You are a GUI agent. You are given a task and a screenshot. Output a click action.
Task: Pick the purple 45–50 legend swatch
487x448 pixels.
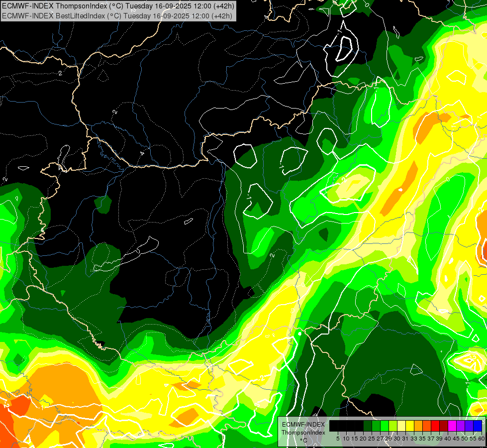(461, 426)
